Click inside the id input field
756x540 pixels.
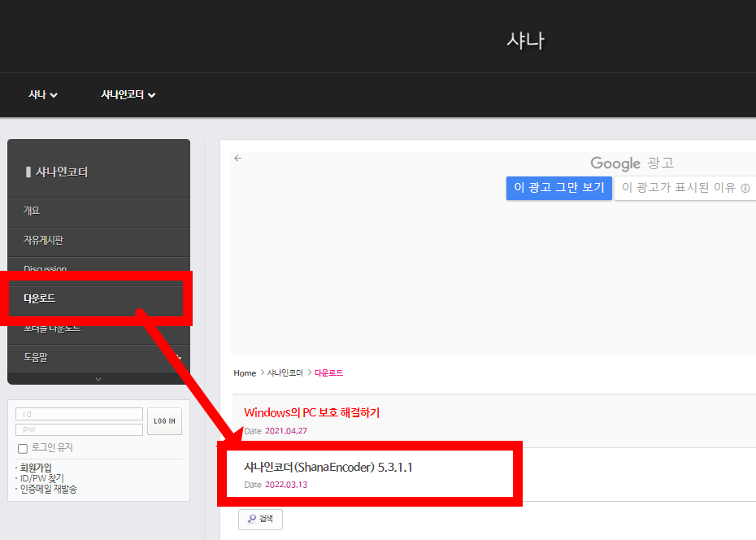click(x=78, y=412)
